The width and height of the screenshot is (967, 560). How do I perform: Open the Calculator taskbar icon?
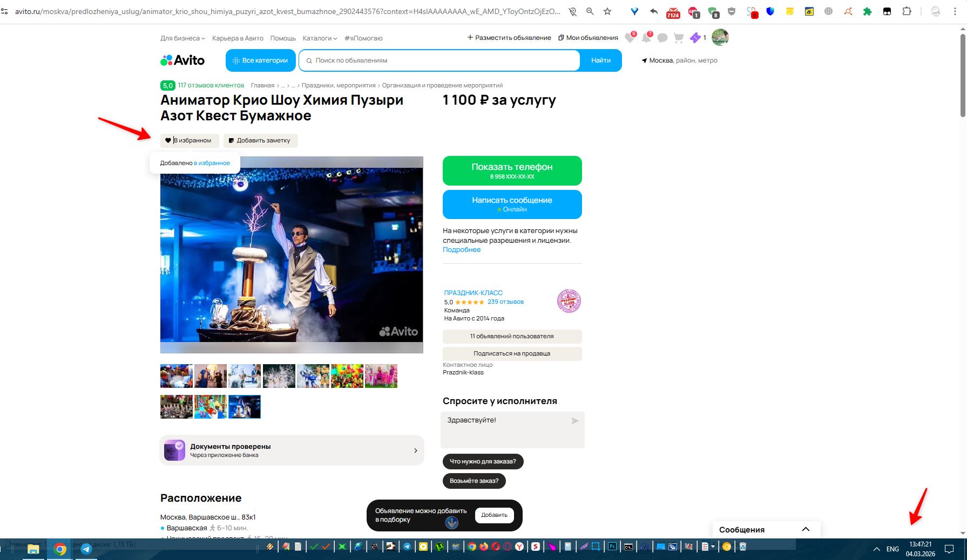(567, 547)
